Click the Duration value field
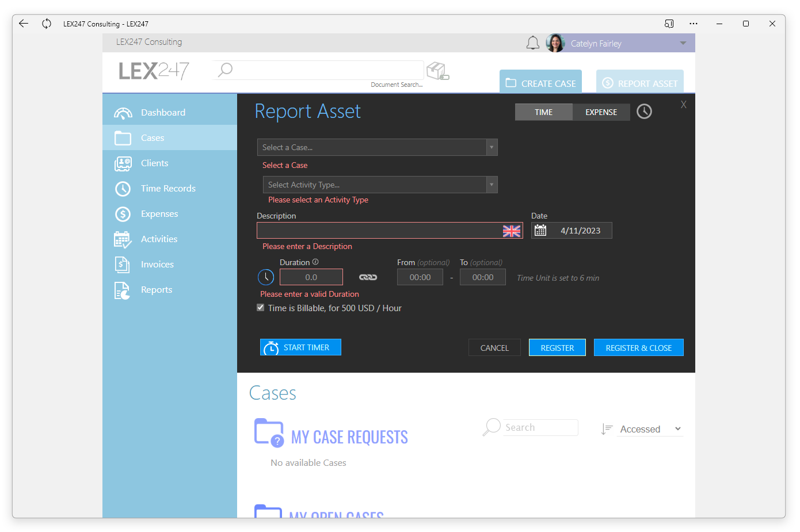Viewport: 800px width, 532px height. click(311, 277)
